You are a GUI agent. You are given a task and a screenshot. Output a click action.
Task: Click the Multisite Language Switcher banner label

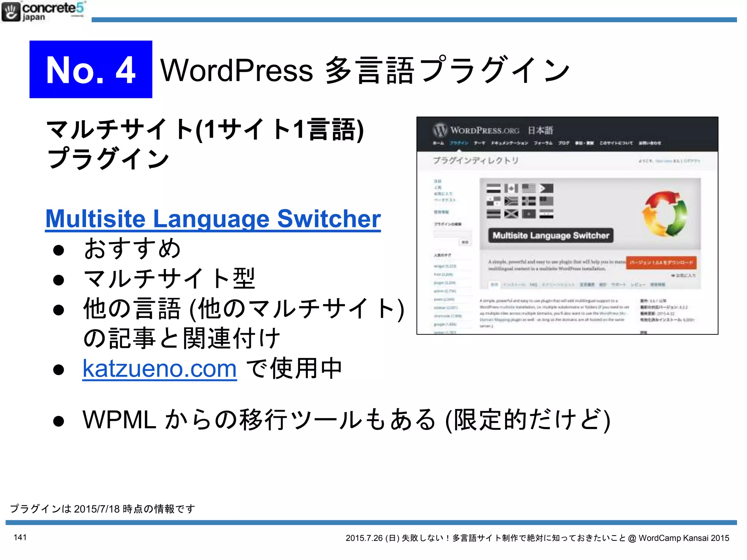551,236
